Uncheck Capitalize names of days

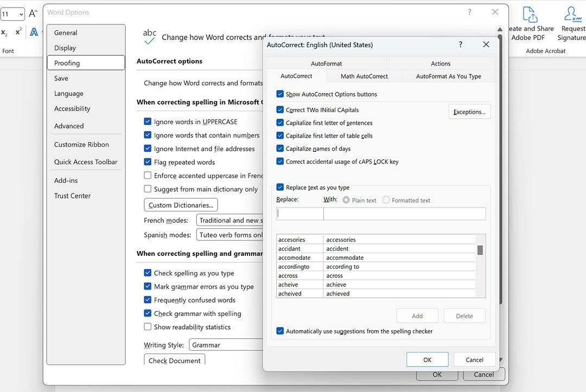[x=280, y=149]
